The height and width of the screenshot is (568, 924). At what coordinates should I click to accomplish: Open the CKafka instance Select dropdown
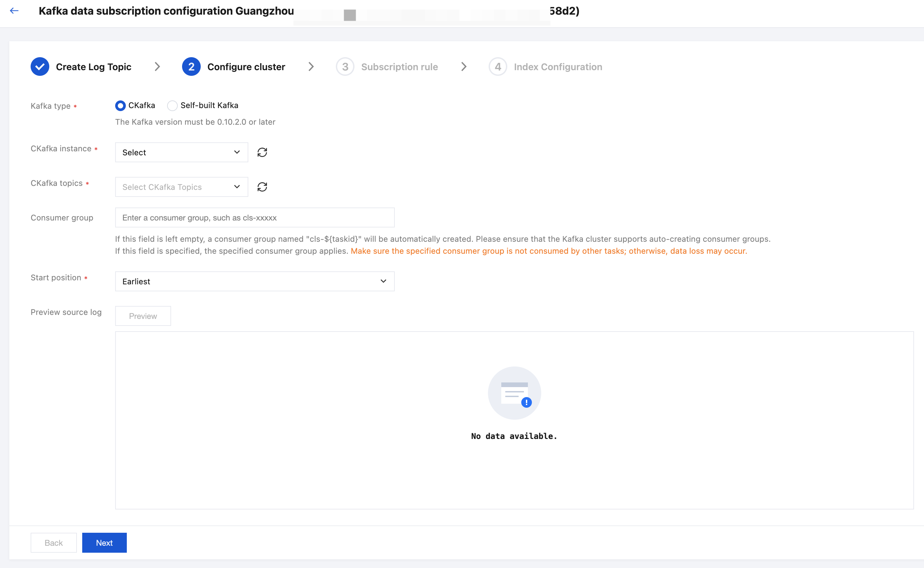pyautogui.click(x=181, y=152)
